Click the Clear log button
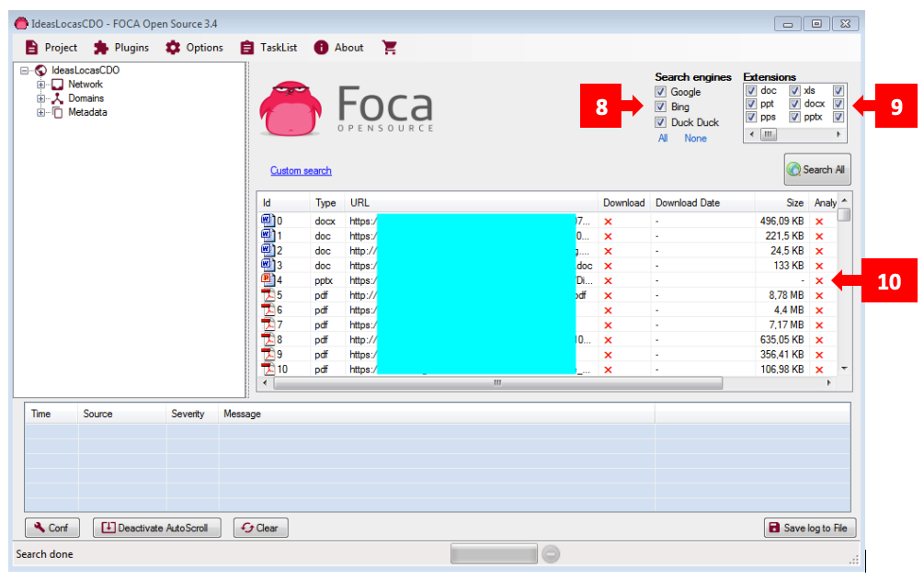The height and width of the screenshot is (580, 924). (x=260, y=528)
